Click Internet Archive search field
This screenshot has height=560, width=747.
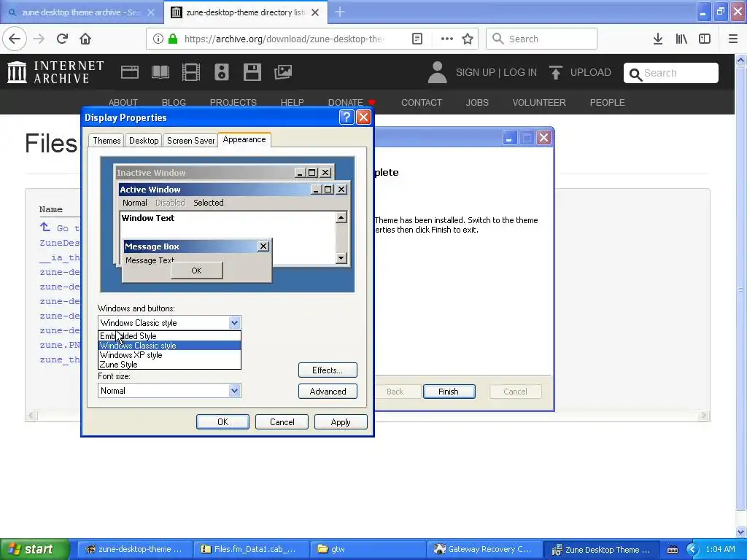point(671,73)
